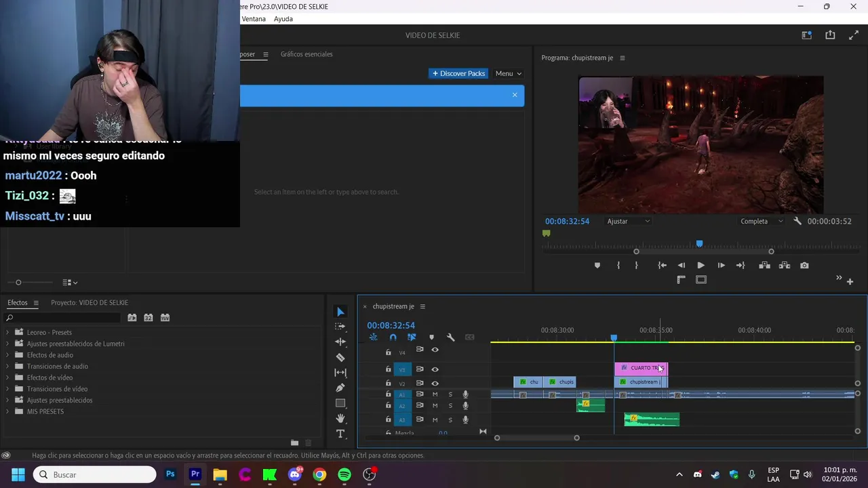Click the Lift button in Program monitor
Screen dimensions: 868x488
764,266
